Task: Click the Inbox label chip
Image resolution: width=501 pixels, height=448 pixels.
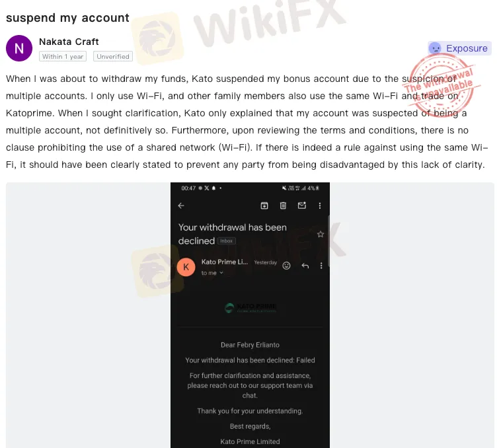Action: [x=226, y=241]
